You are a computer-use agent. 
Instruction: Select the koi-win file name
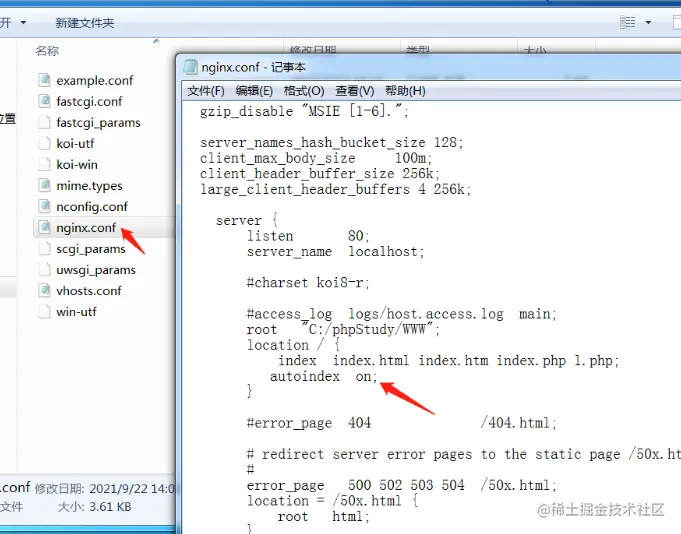[77, 165]
